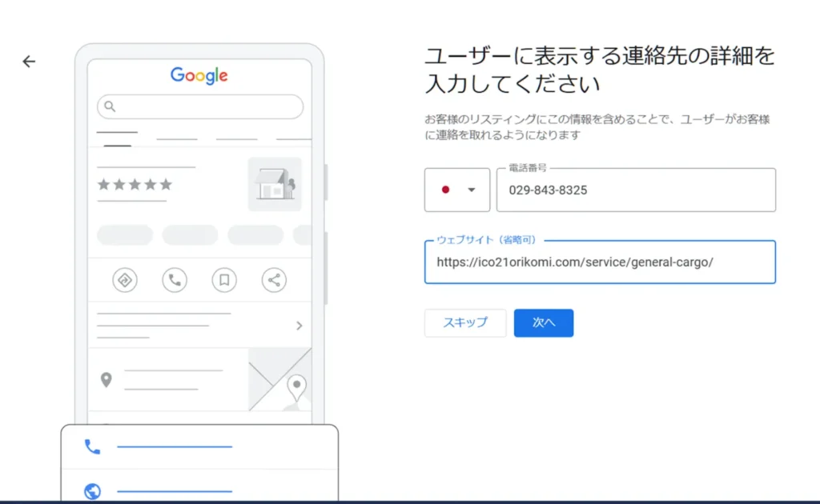
Task: Click the share icon in mockup
Action: [274, 280]
